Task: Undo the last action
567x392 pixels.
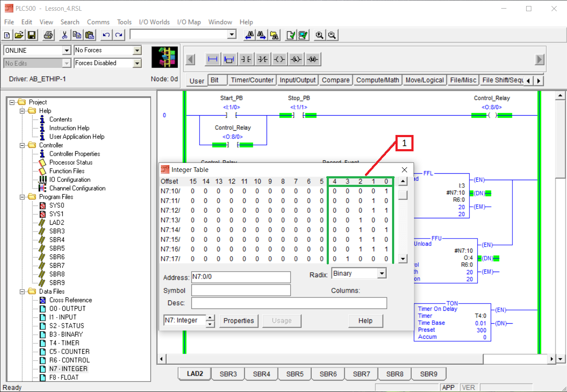Action: pyautogui.click(x=106, y=35)
